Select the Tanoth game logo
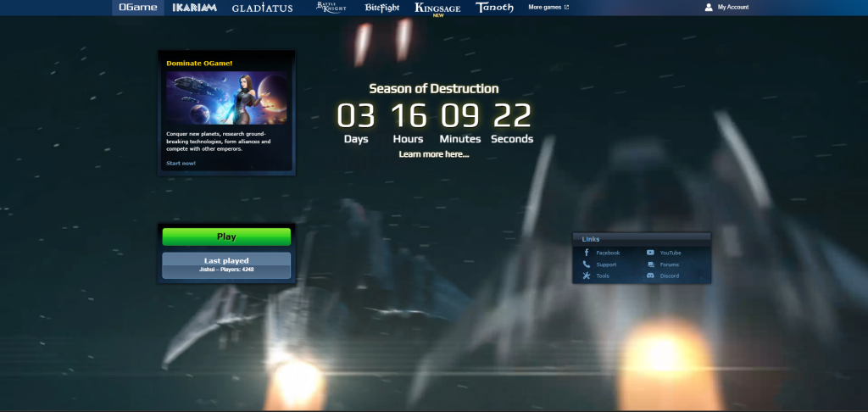 [x=494, y=7]
